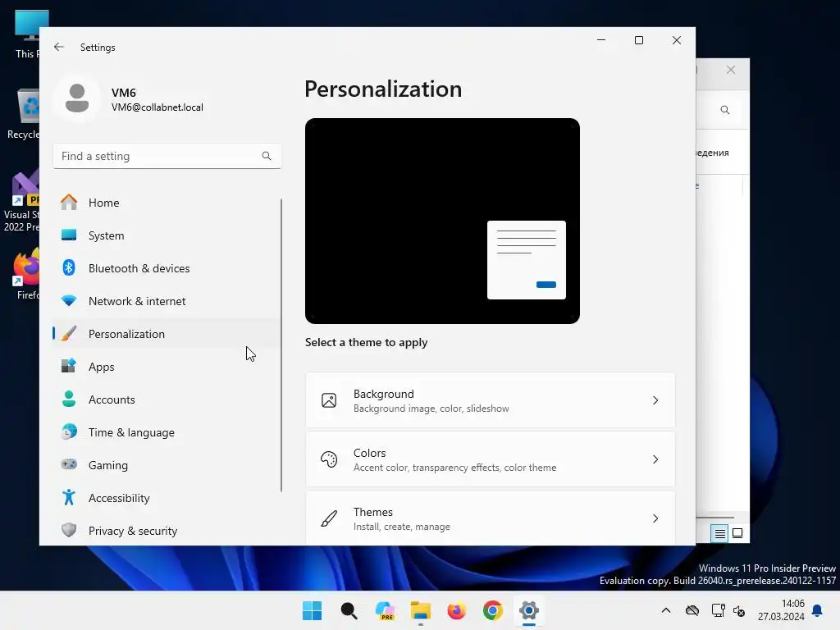Click the Settings gear in taskbar
Screen dimensions: 840x630
click(529, 610)
